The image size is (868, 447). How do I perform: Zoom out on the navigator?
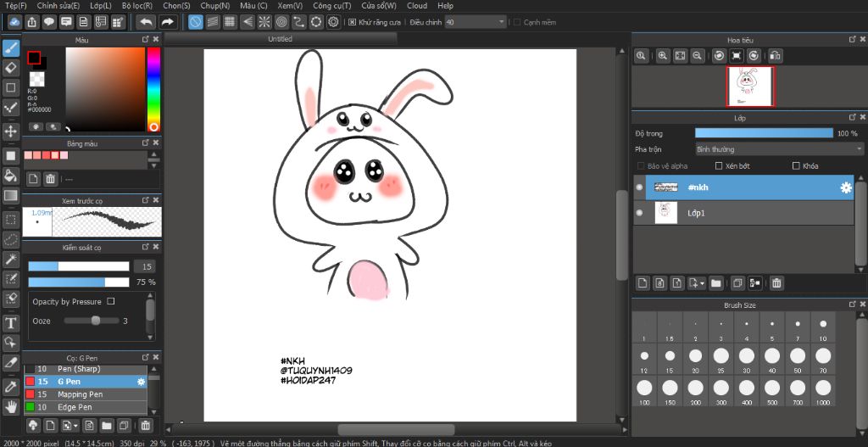coord(698,55)
